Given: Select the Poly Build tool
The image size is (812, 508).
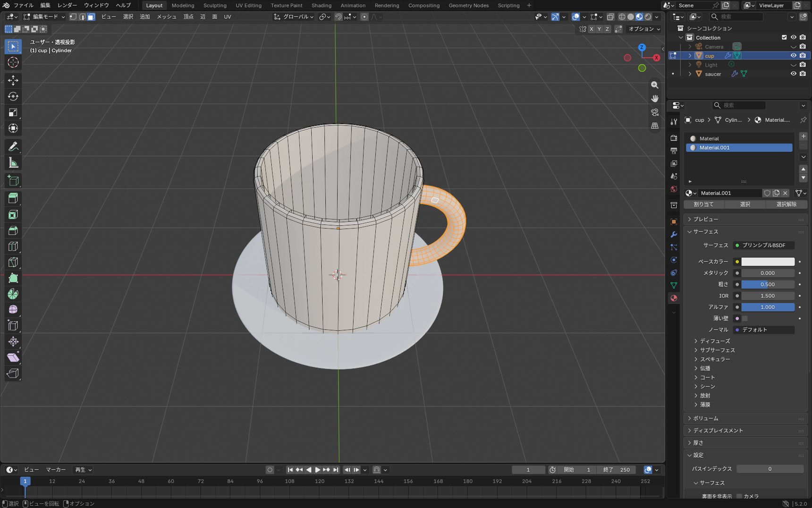Looking at the screenshot, I should pos(13,278).
